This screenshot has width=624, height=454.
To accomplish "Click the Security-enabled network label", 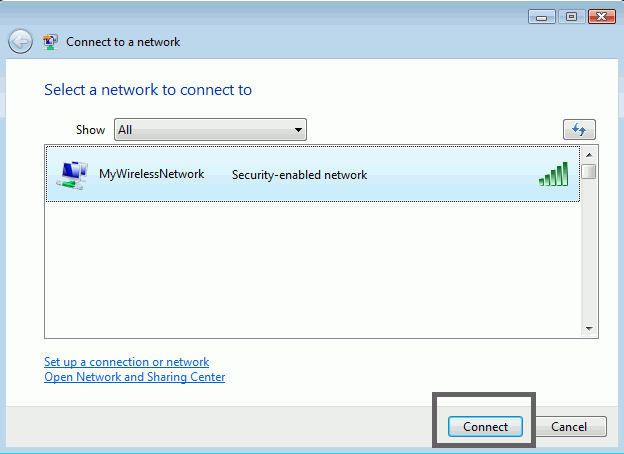I will click(299, 175).
